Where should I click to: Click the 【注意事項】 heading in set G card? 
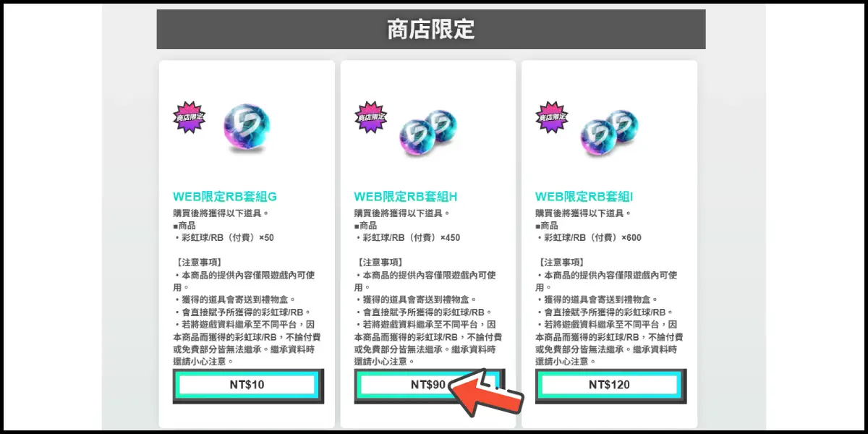coord(200,262)
